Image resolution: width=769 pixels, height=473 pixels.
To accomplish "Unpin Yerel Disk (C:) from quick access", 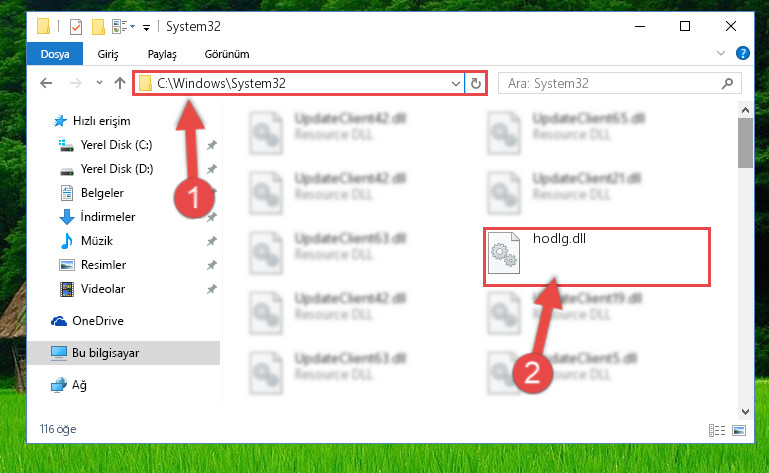I will click(211, 145).
